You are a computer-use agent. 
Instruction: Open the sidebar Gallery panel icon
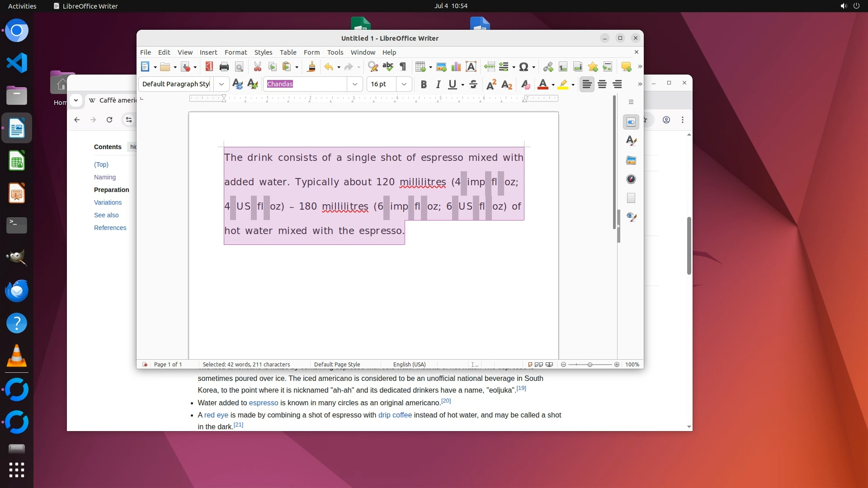click(631, 160)
